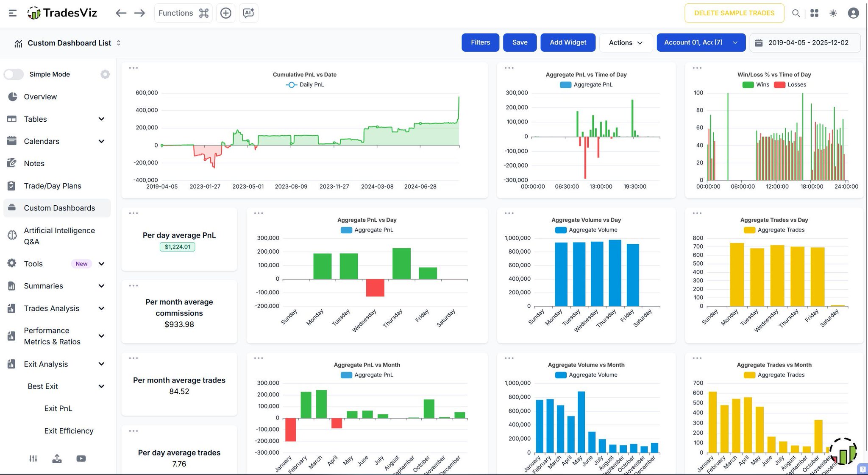Click the AI chat icon in top toolbar
The image size is (868, 475).
pos(248,13)
